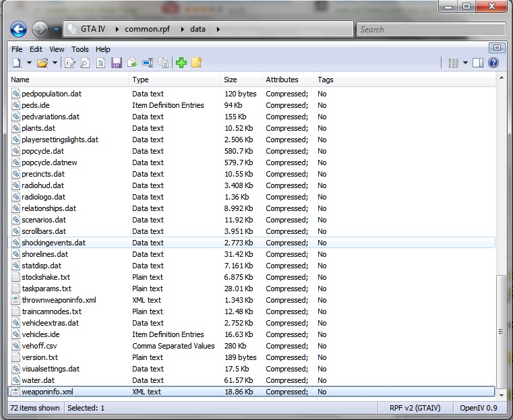The width and height of the screenshot is (513, 420).
Task: Click the scrollbar up arrow
Action: 502,78
